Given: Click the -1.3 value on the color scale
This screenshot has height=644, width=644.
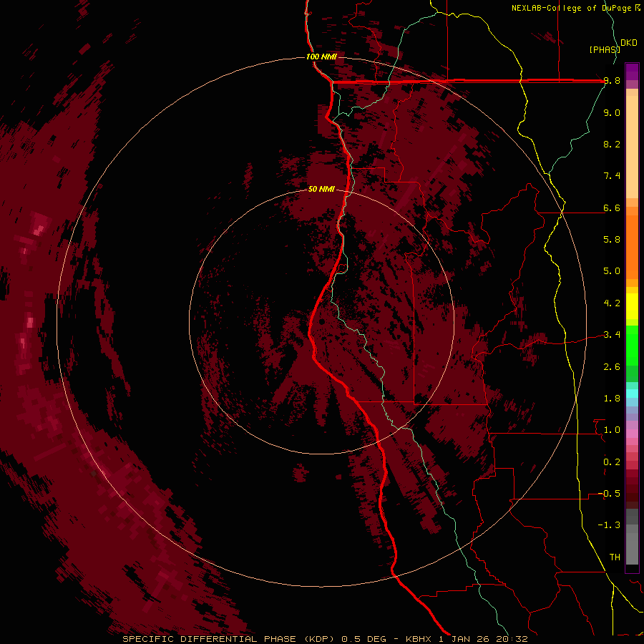Looking at the screenshot, I should pyautogui.click(x=609, y=525).
